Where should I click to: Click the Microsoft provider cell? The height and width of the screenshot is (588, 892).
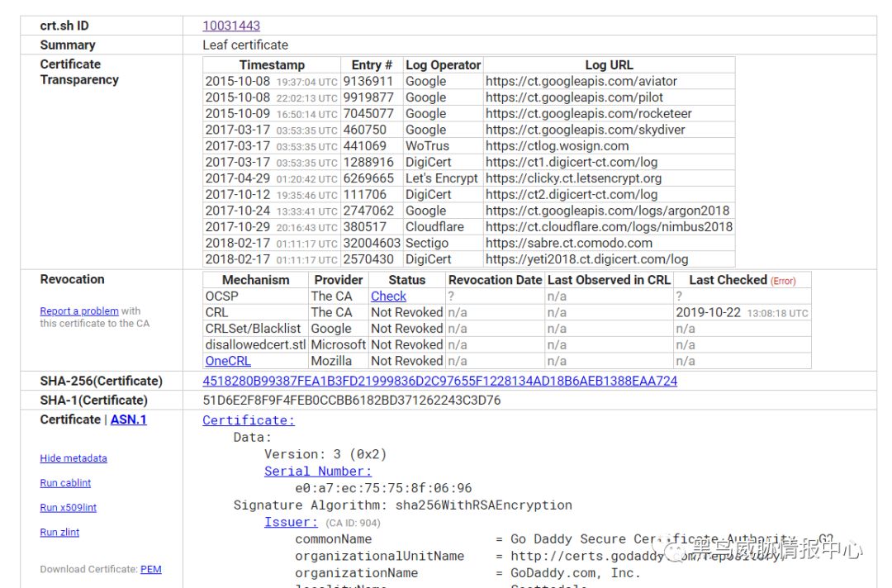339,344
